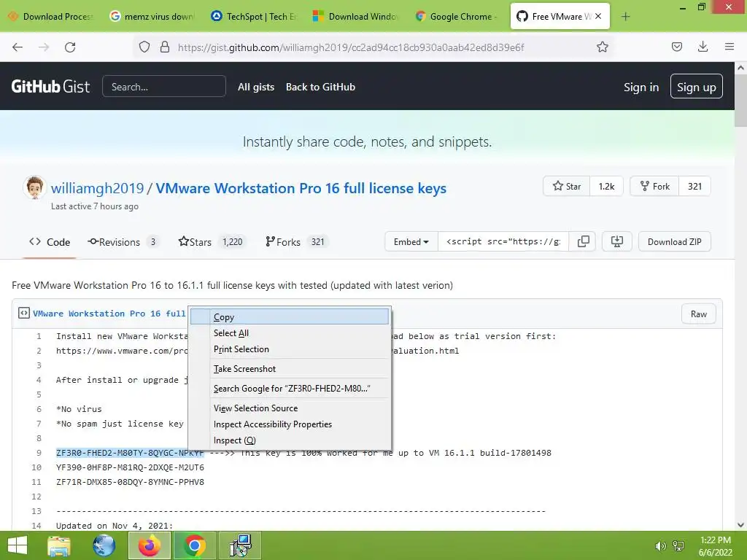Click the browser forward arrow
The image size is (747, 560).
(x=44, y=47)
